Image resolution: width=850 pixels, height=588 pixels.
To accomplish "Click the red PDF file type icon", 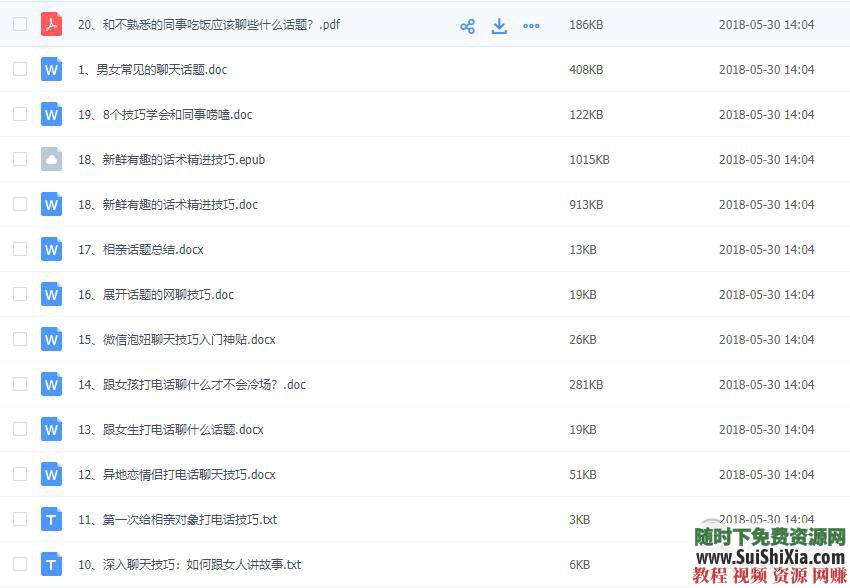I will 51,24.
